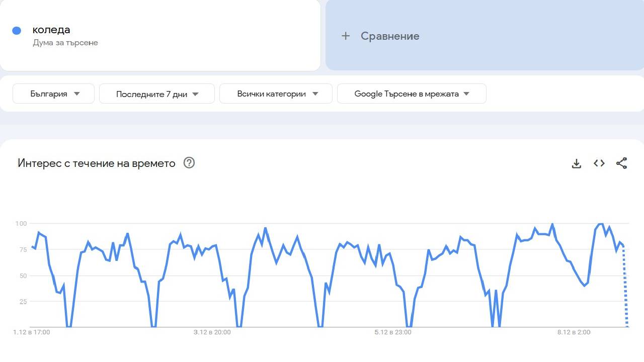Viewport: 644px width, 362px height.
Task: Click the 100 value on the y-axis
Action: pyautogui.click(x=21, y=223)
